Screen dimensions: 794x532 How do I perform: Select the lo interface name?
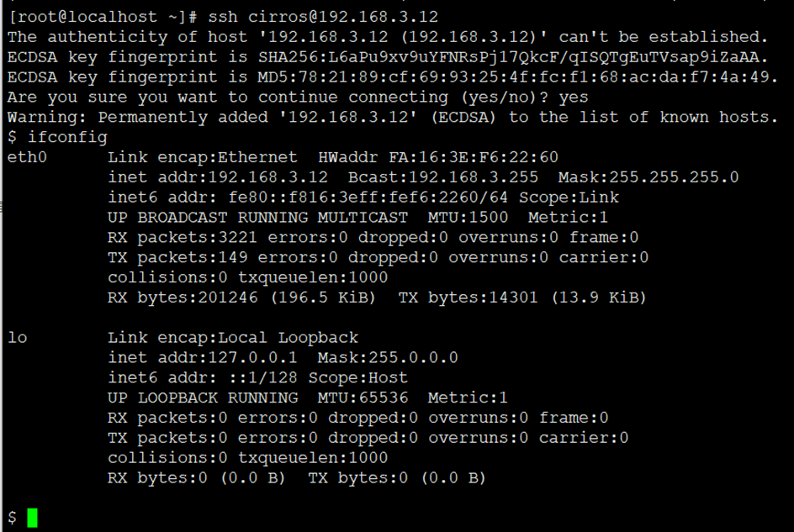[17, 338]
